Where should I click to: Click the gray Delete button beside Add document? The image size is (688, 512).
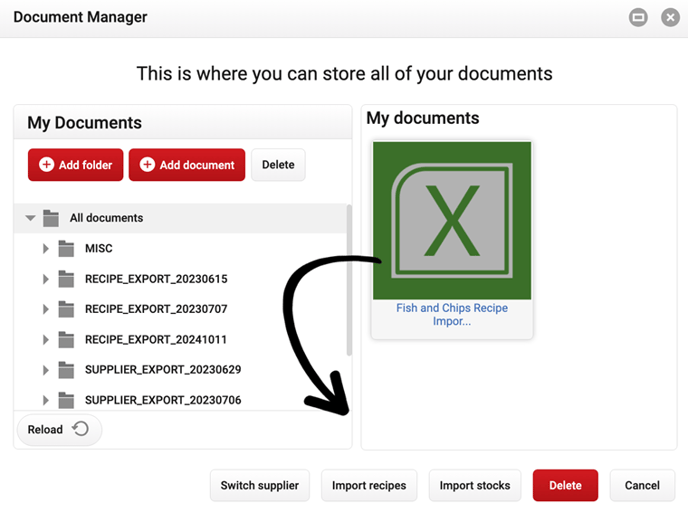point(278,165)
